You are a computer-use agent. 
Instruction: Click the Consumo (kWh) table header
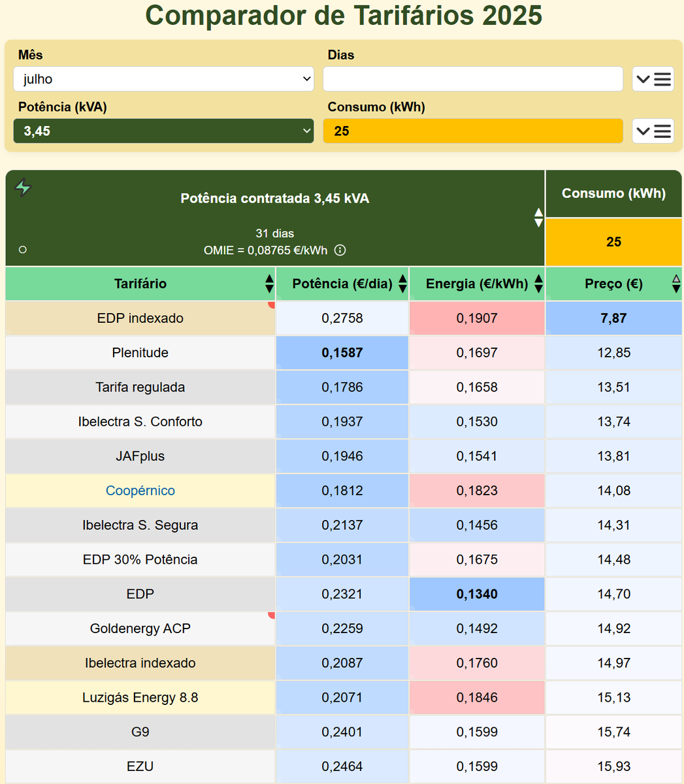click(x=613, y=193)
